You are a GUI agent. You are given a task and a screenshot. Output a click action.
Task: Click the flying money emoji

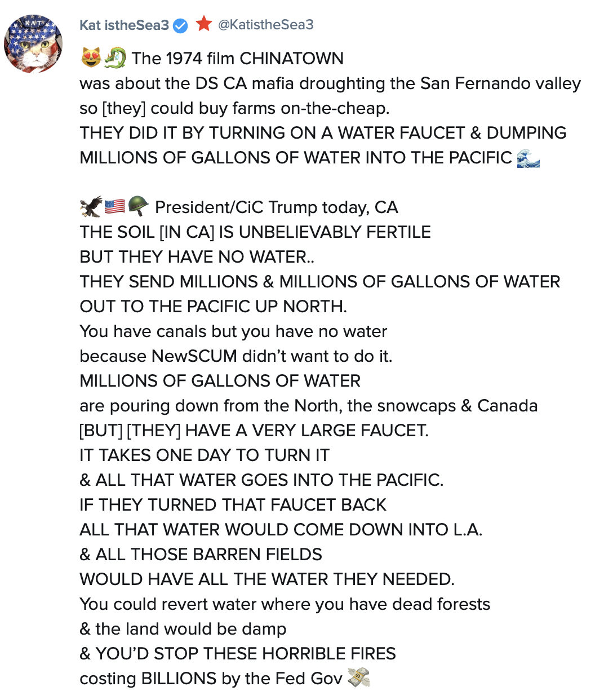tap(358, 677)
